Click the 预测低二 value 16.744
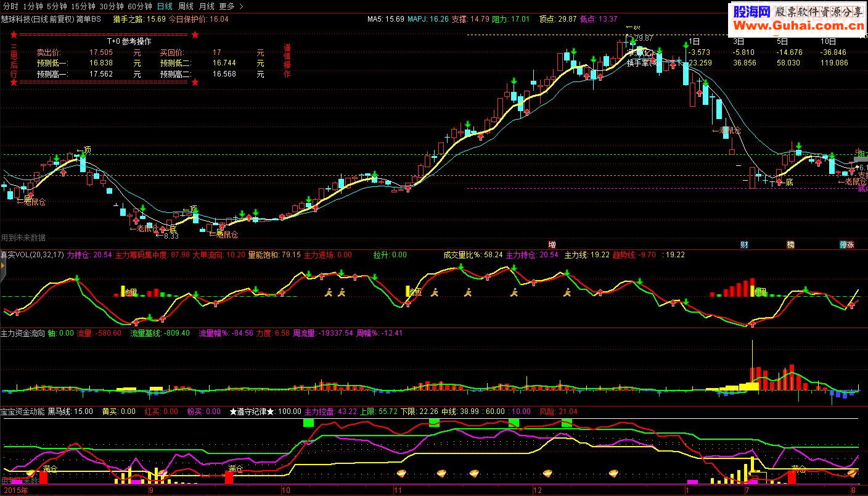 (x=224, y=64)
